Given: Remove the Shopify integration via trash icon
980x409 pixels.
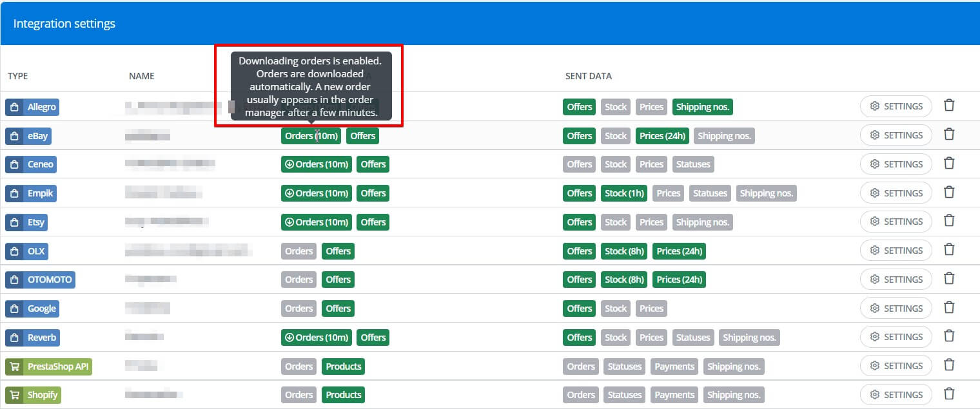Looking at the screenshot, I should coord(949,394).
